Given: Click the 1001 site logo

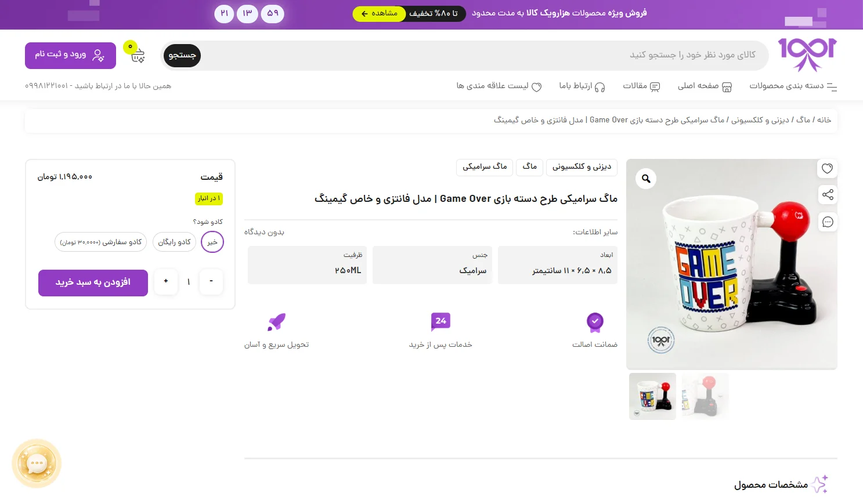Looking at the screenshot, I should (x=807, y=55).
